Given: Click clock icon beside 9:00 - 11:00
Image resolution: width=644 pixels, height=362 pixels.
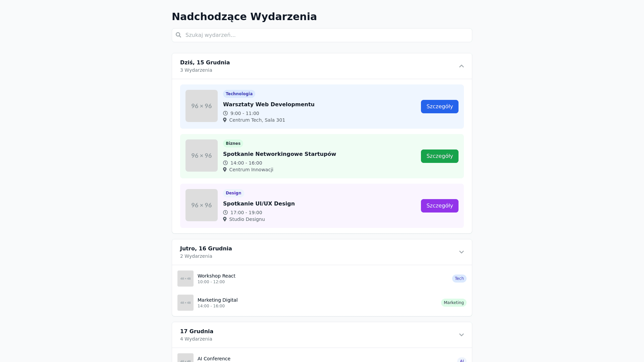Looking at the screenshot, I should (x=225, y=113).
